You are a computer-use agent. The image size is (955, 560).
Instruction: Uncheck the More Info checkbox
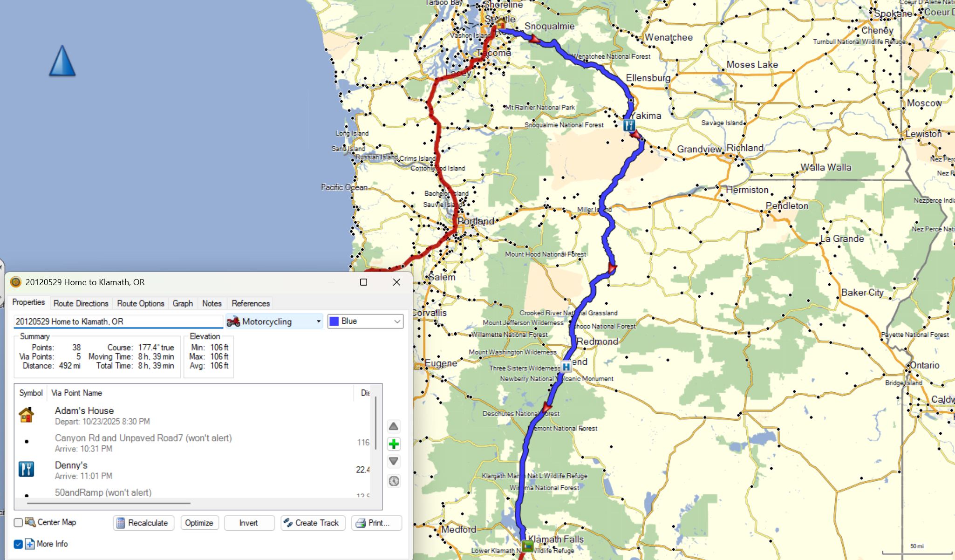click(18, 544)
